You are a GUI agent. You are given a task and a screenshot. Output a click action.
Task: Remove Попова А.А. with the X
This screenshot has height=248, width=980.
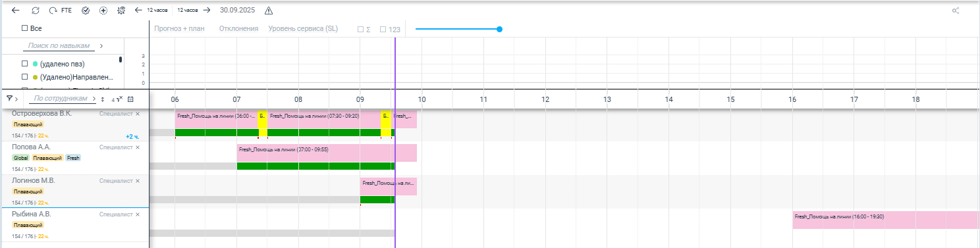(138, 147)
